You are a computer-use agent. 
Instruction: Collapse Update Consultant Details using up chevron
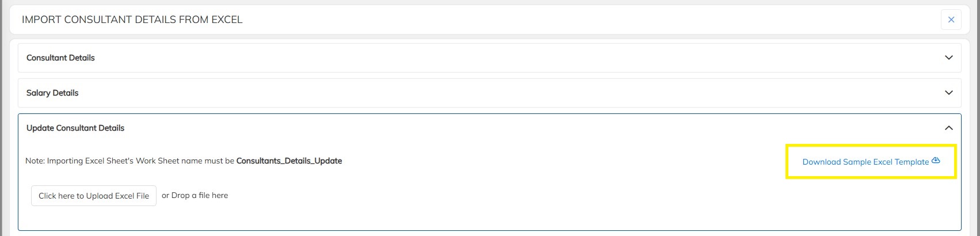[x=948, y=128]
